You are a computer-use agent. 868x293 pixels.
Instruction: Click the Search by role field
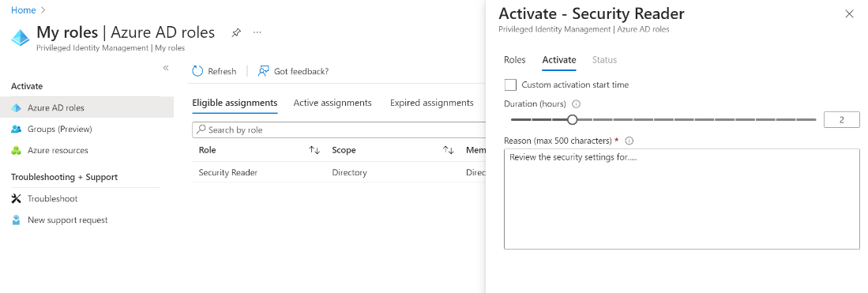pos(339,130)
